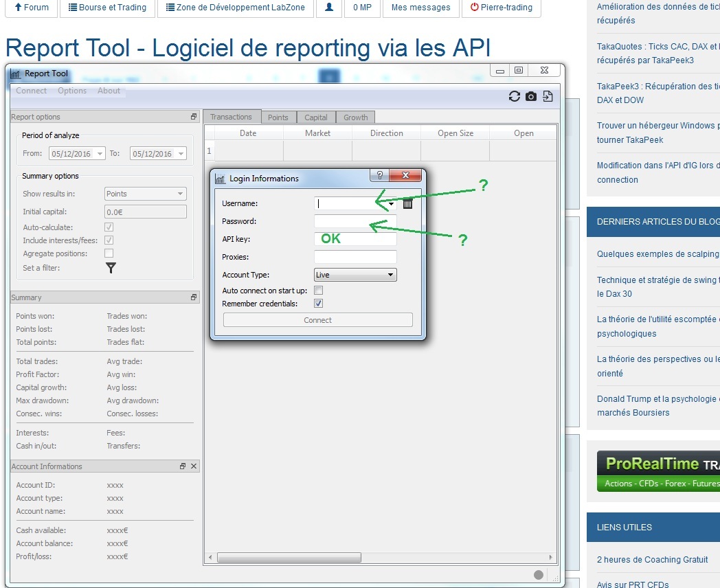Enable Auto connect on start up
The height and width of the screenshot is (588, 720).
(x=318, y=291)
